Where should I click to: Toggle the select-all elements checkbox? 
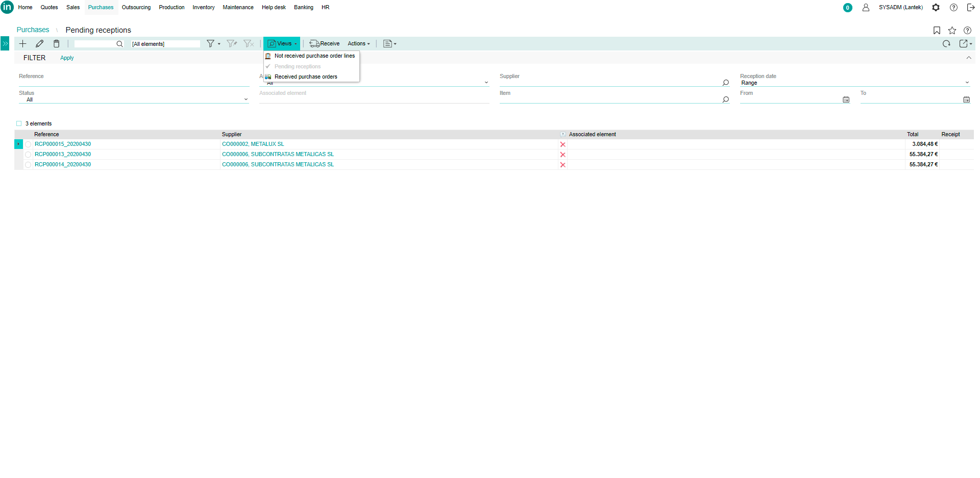[19, 123]
